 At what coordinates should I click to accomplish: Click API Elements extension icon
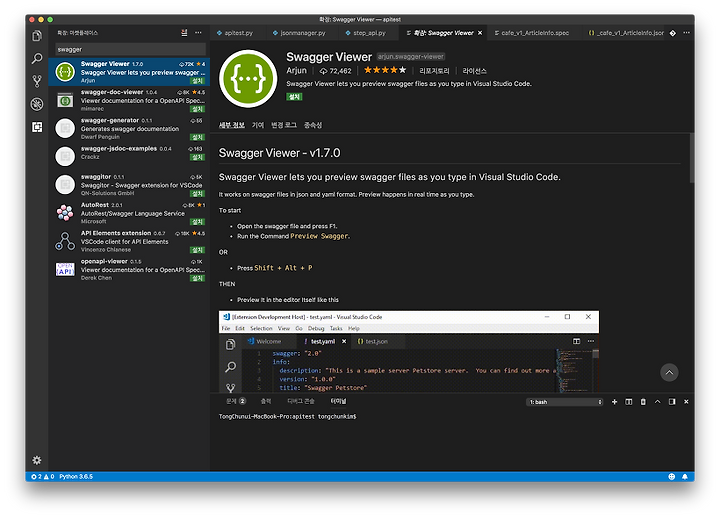pos(65,241)
